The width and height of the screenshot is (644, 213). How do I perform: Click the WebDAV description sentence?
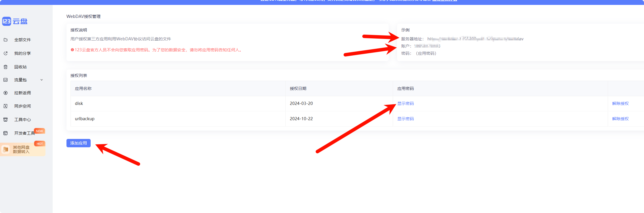pos(121,39)
